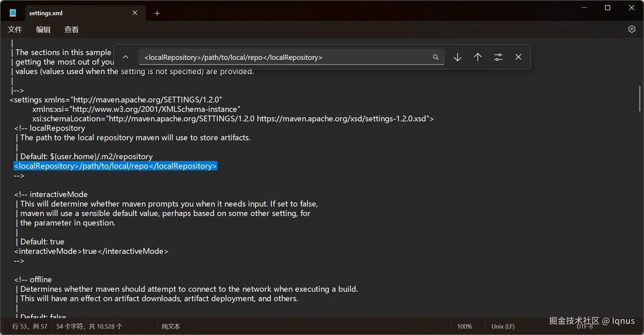644x335 pixels.
Task: Click the find text input field
Action: tap(284, 57)
